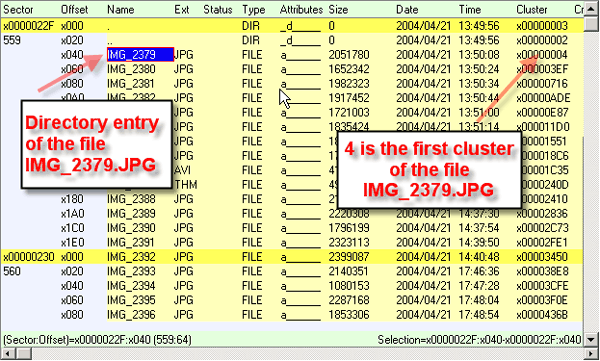This screenshot has height=361, width=600.
Task: Click the THM extension cell
Action: [x=186, y=185]
